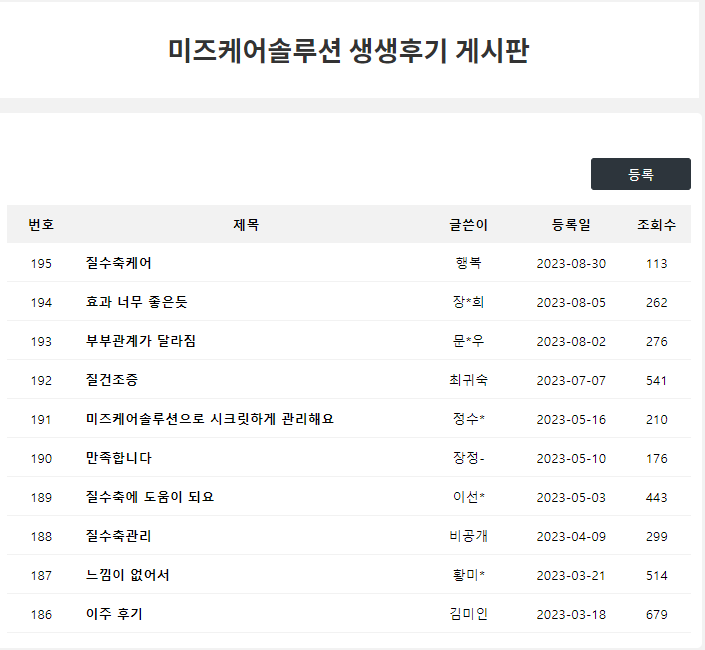Click the date 2023-03-21
Viewport: 705px width, 650px height.
(571, 576)
